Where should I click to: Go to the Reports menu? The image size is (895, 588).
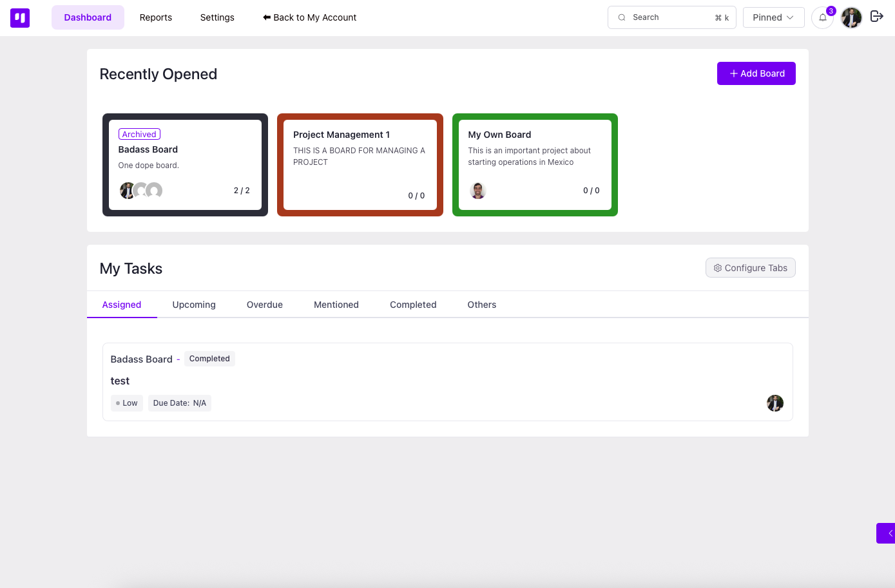[156, 17]
